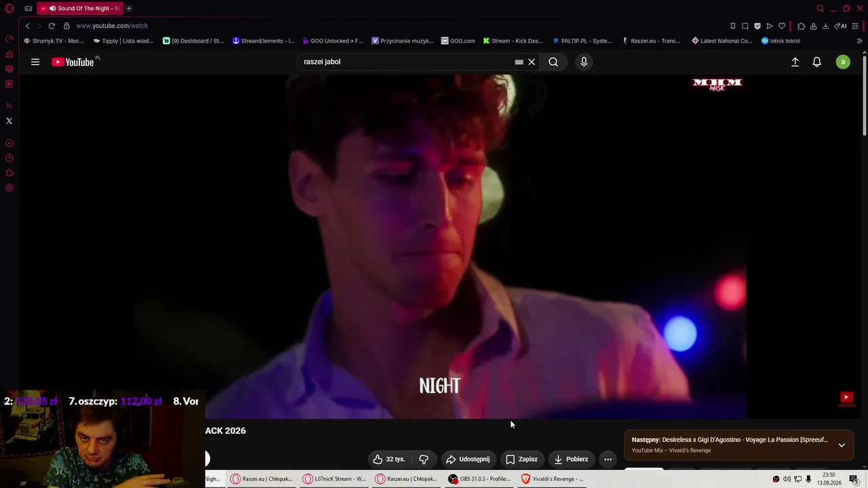Screen dimensions: 868x488
Task: Expand the hidden bookmarks chevron
Action: [x=859, y=41]
